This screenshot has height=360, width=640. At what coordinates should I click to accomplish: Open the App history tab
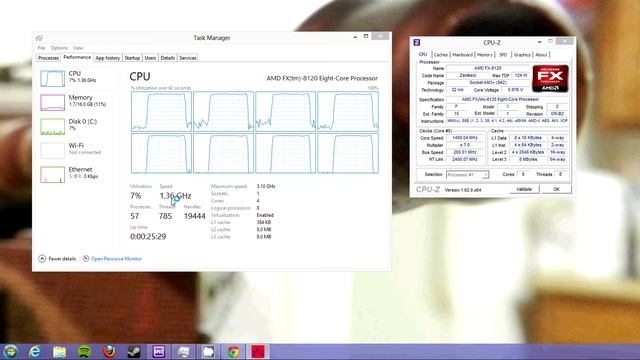pyautogui.click(x=108, y=58)
